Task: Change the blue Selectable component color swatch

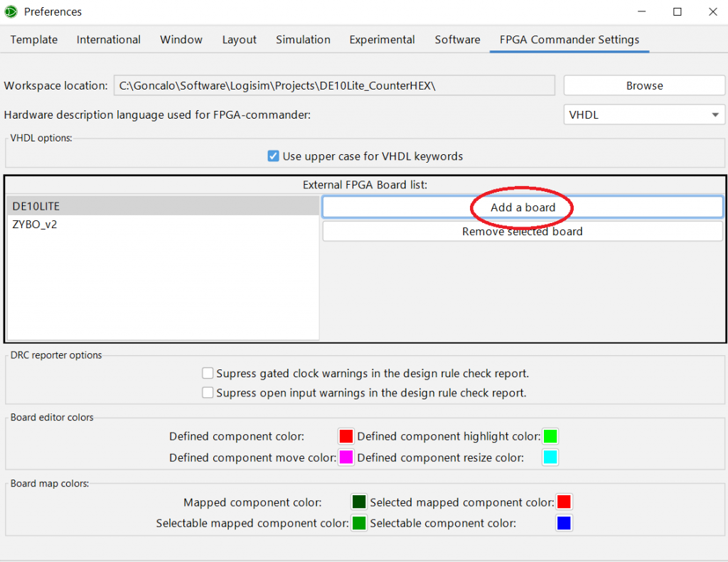Action: [x=564, y=524]
